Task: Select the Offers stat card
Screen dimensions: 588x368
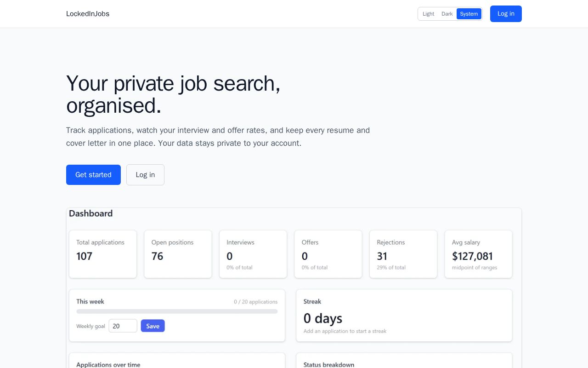Action: point(328,254)
